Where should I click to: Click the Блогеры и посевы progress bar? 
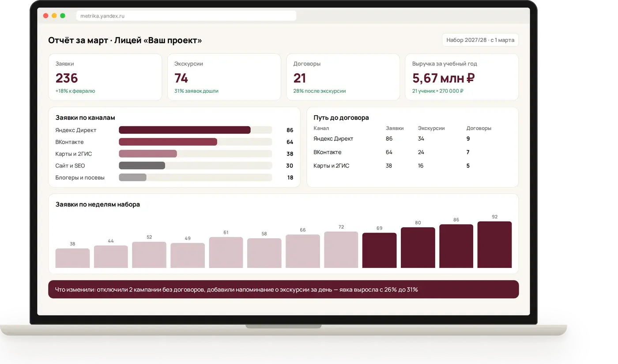196,177
